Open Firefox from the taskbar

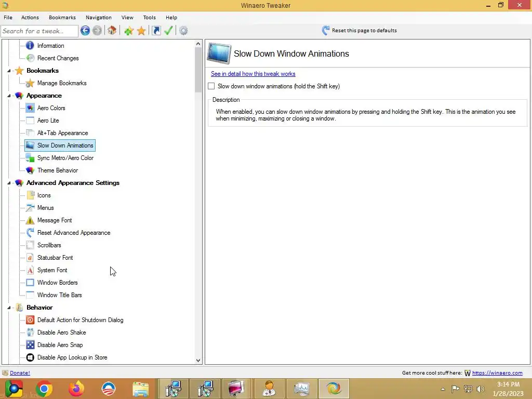76,389
